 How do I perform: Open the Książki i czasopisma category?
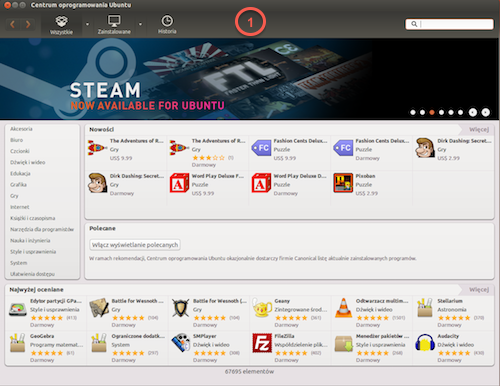point(33,218)
